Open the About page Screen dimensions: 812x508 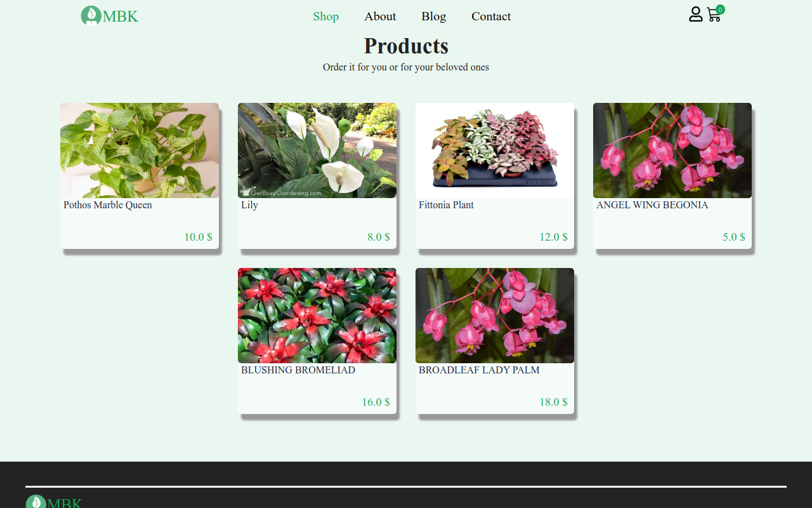(x=380, y=17)
